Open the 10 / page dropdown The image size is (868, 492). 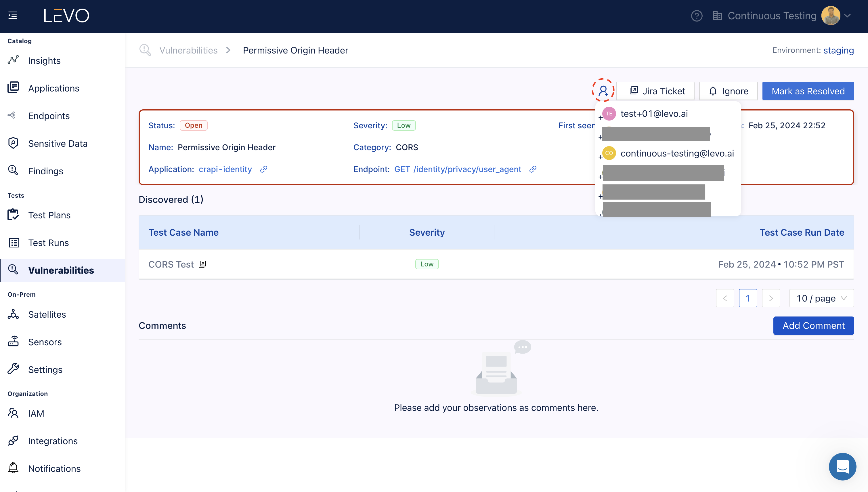point(821,298)
